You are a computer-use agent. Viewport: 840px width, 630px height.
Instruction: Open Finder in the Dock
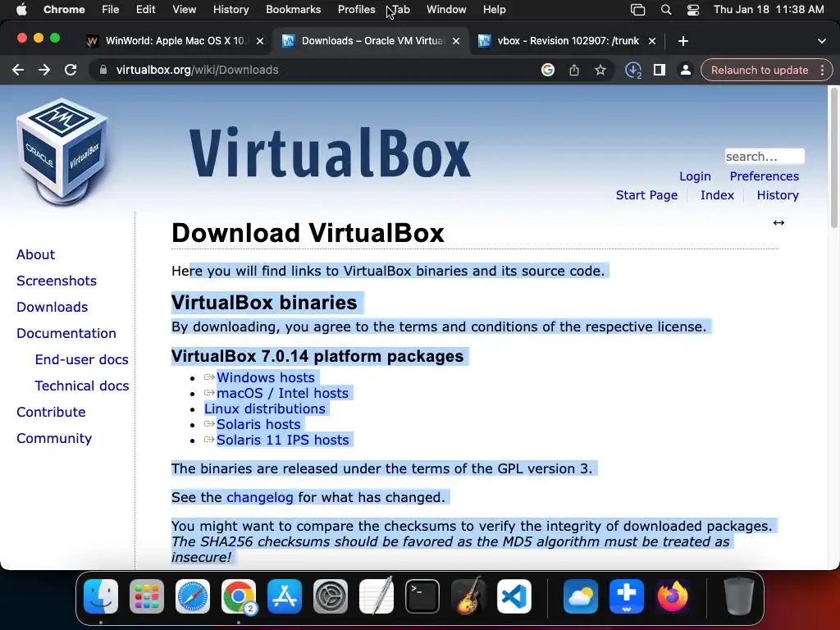pyautogui.click(x=101, y=596)
